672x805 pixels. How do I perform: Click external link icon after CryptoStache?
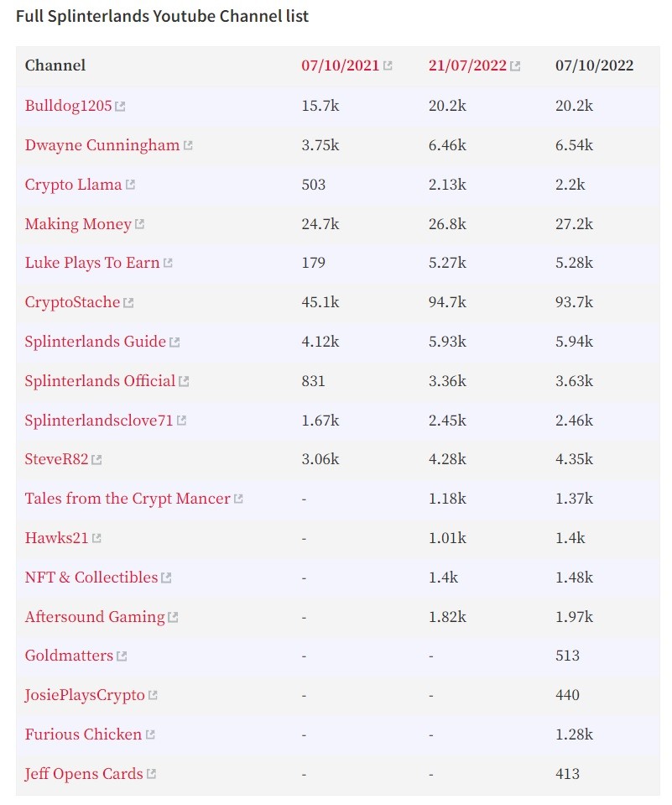(x=128, y=303)
